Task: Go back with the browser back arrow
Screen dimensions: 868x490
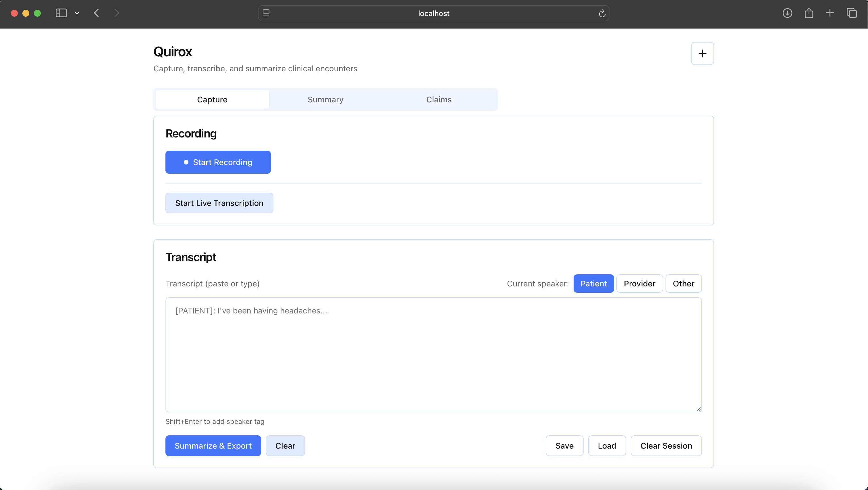Action: point(97,13)
